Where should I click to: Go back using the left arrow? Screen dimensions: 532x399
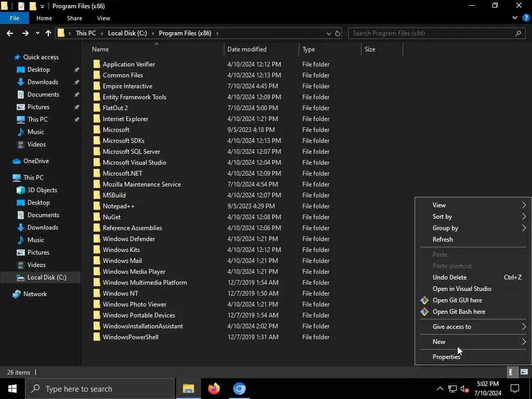[x=10, y=33]
